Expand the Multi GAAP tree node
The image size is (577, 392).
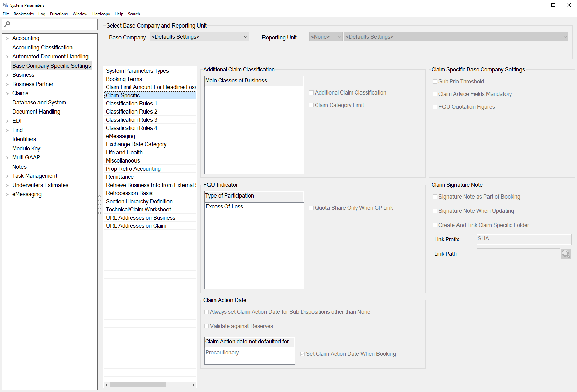click(7, 158)
